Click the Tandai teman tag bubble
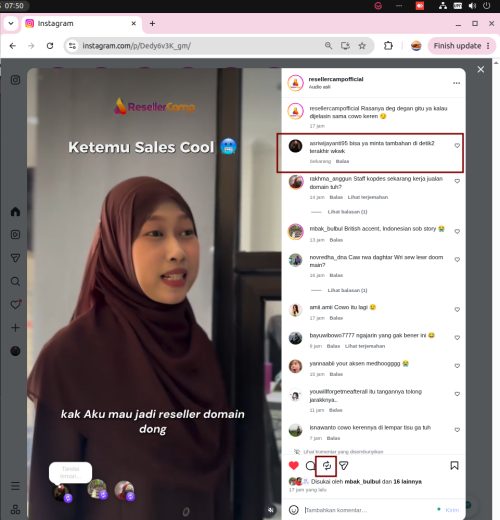Image resolution: width=500 pixels, height=520 pixels. (x=70, y=472)
